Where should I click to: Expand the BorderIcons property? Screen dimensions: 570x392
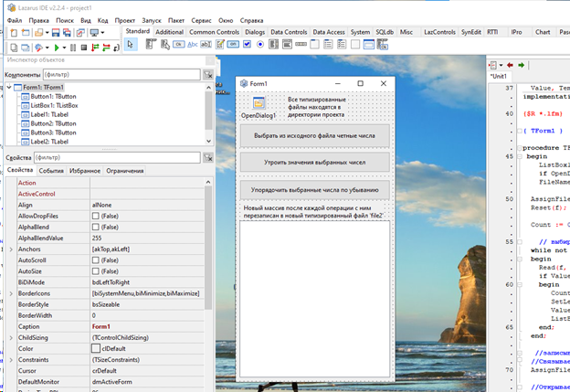(9, 292)
